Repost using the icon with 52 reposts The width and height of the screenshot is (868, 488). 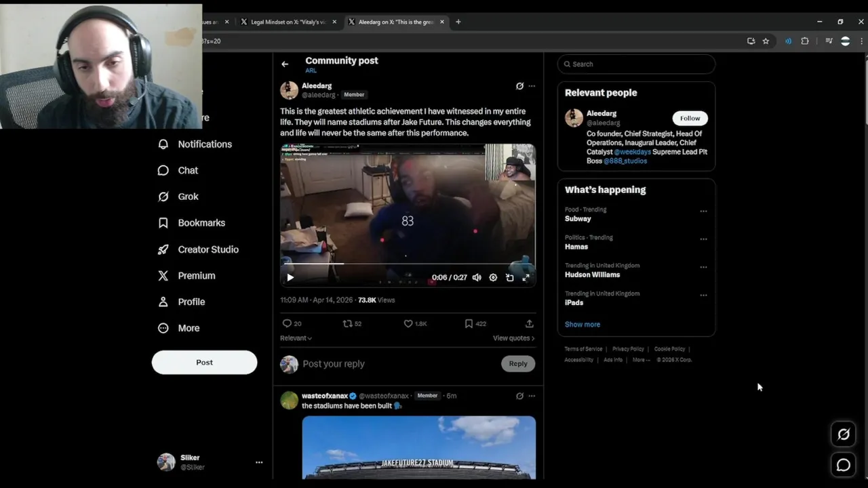347,323
